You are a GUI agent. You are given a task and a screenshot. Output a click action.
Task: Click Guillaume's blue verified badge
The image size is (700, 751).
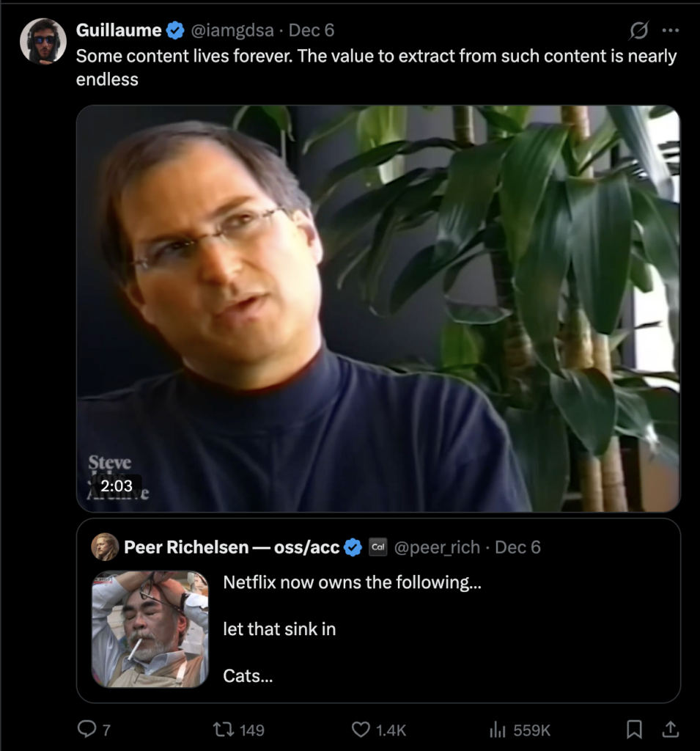tap(174, 31)
